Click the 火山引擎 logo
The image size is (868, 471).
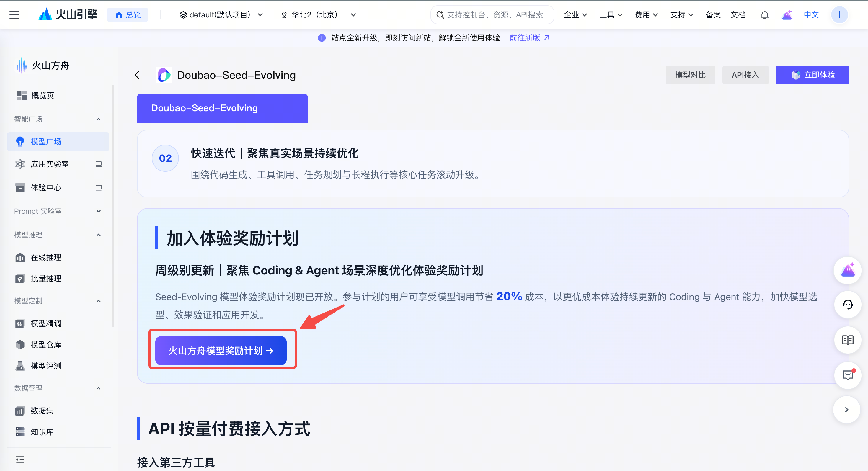coord(68,14)
